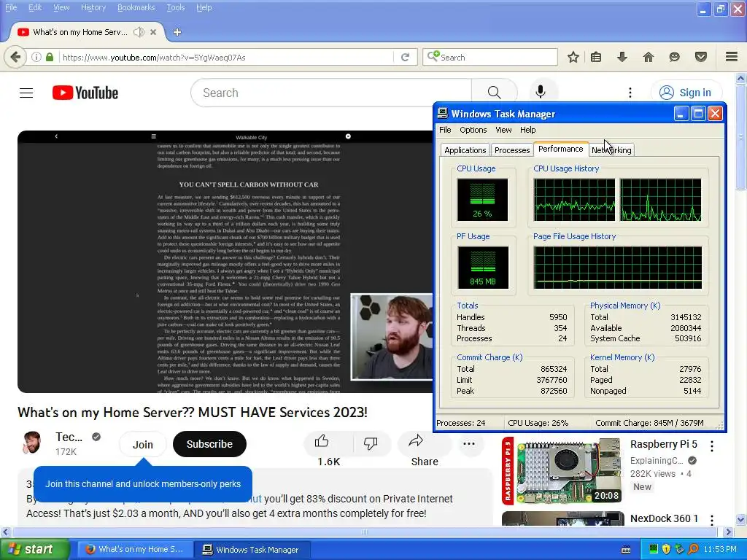This screenshot has height=560, width=747.
Task: Click horizontal scrollbar right arrow
Action: tap(729, 532)
